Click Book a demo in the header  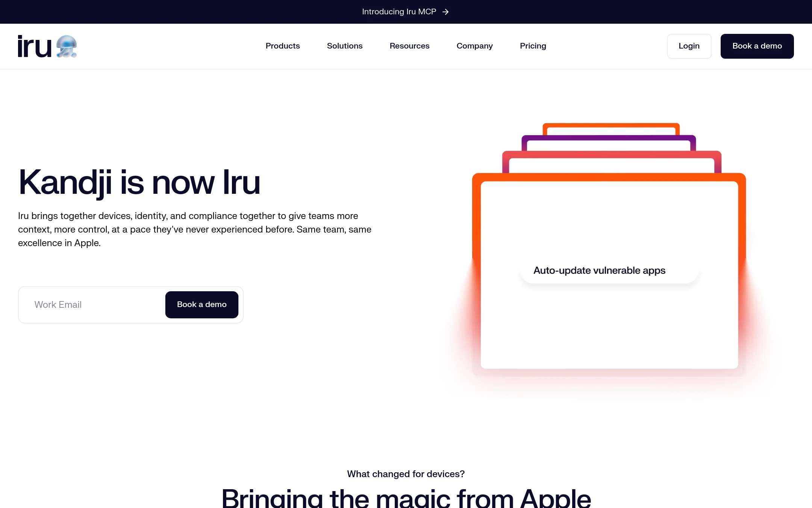pos(757,46)
